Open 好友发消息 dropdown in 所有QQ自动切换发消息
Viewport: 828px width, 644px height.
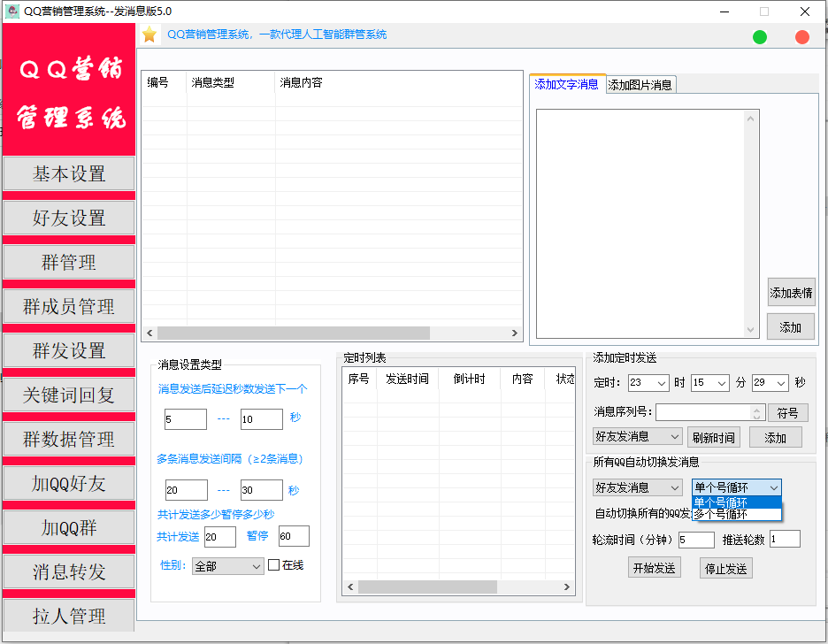(x=638, y=487)
